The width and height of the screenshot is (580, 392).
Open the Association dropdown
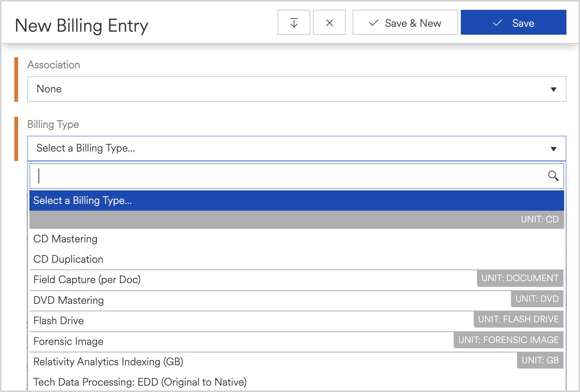(296, 89)
